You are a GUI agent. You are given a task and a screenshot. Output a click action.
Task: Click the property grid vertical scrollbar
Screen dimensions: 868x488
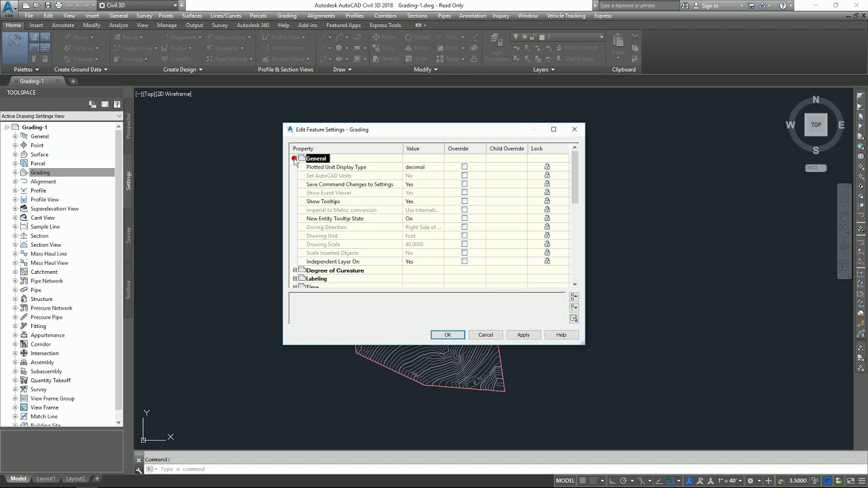(575, 216)
